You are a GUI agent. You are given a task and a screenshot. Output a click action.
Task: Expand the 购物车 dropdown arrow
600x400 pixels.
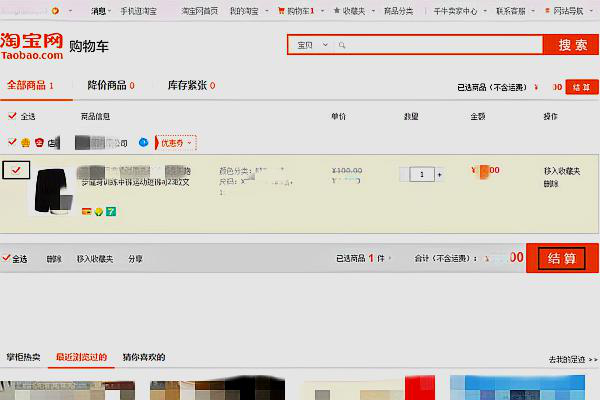pos(322,11)
